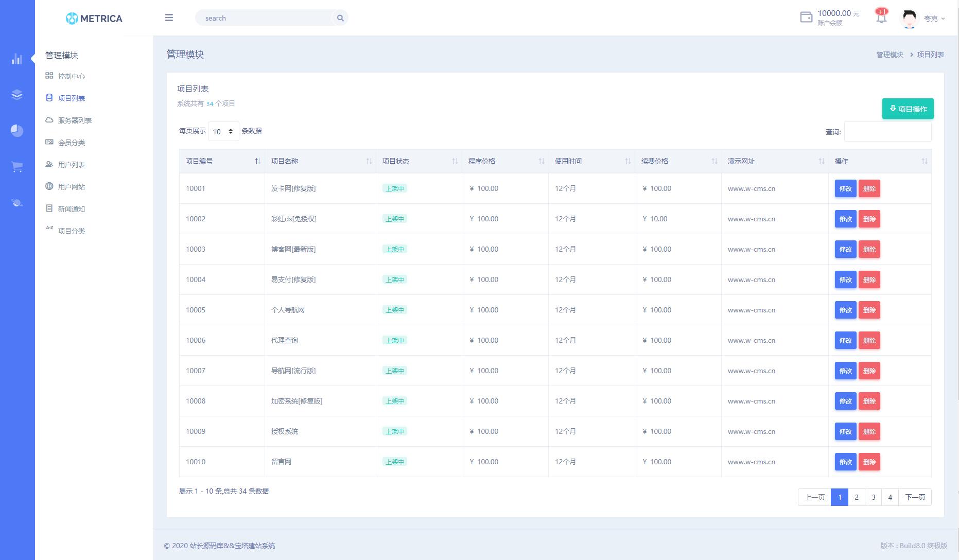Open the wallet balance icon
Image resolution: width=959 pixels, height=560 pixels.
point(806,17)
